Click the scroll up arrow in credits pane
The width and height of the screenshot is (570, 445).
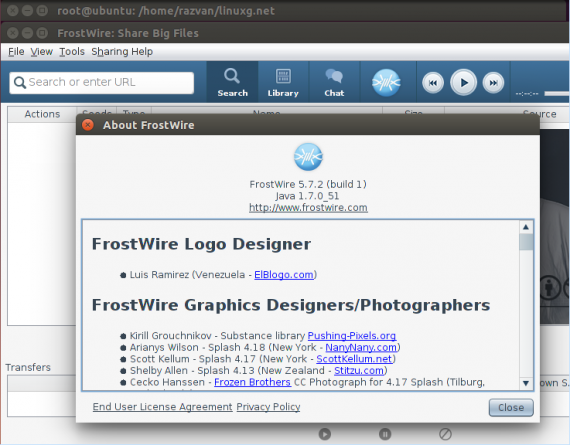(526, 227)
